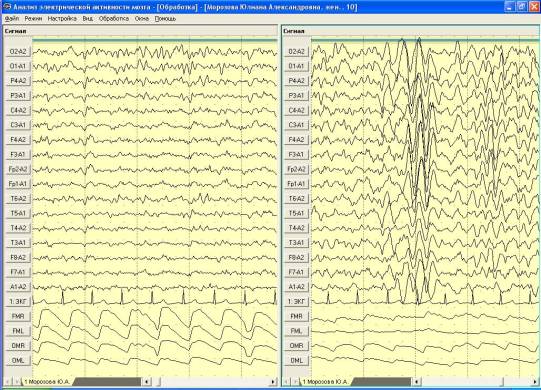Open the Настройка menu
Viewport: 541px width, 390px height.
pos(62,19)
